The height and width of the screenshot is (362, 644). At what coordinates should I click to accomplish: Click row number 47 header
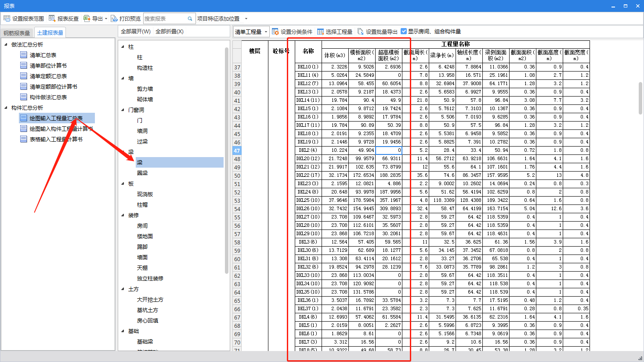tap(237, 151)
